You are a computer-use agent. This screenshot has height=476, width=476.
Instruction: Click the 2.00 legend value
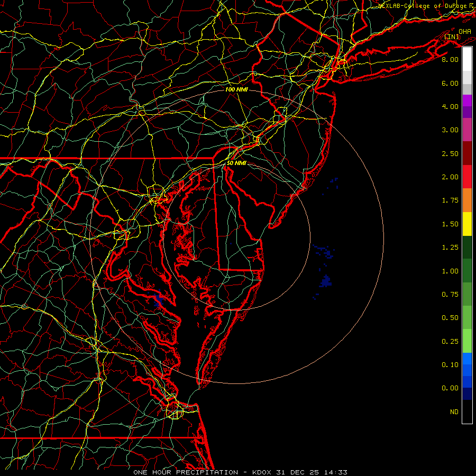click(450, 177)
